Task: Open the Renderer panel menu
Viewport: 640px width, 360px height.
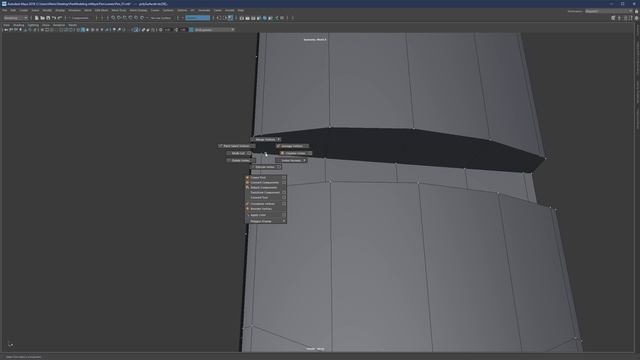Action: pos(59,25)
